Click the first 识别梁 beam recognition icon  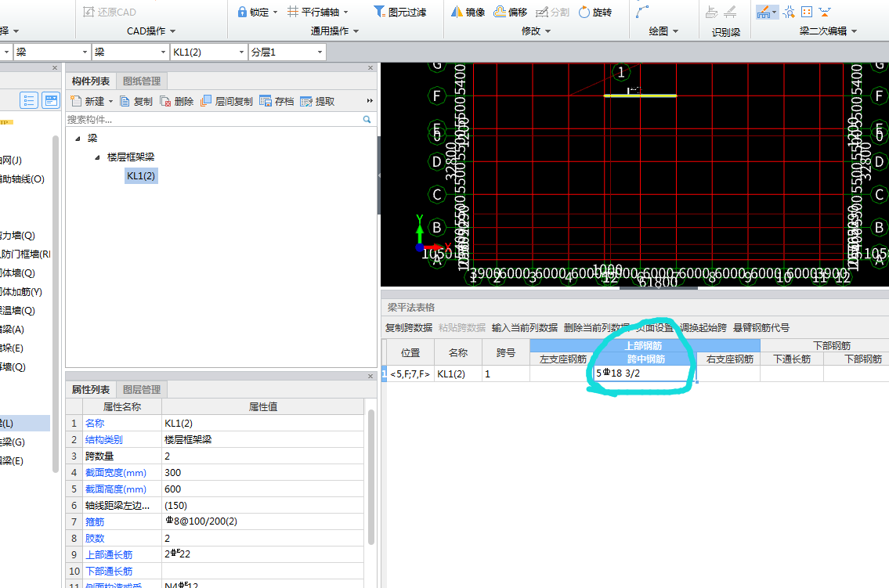711,12
